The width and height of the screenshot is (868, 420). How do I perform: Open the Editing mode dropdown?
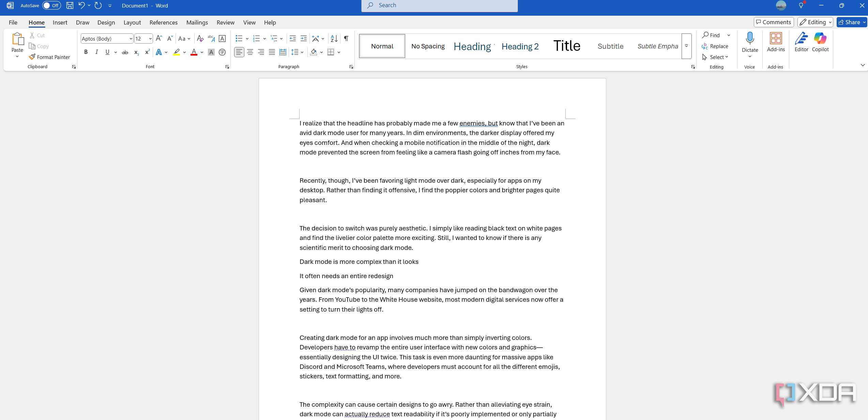[x=815, y=22]
